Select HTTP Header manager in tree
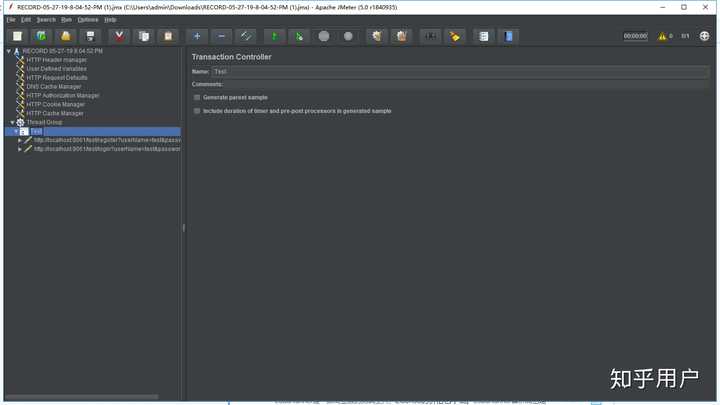The height and width of the screenshot is (405, 720). [56, 60]
